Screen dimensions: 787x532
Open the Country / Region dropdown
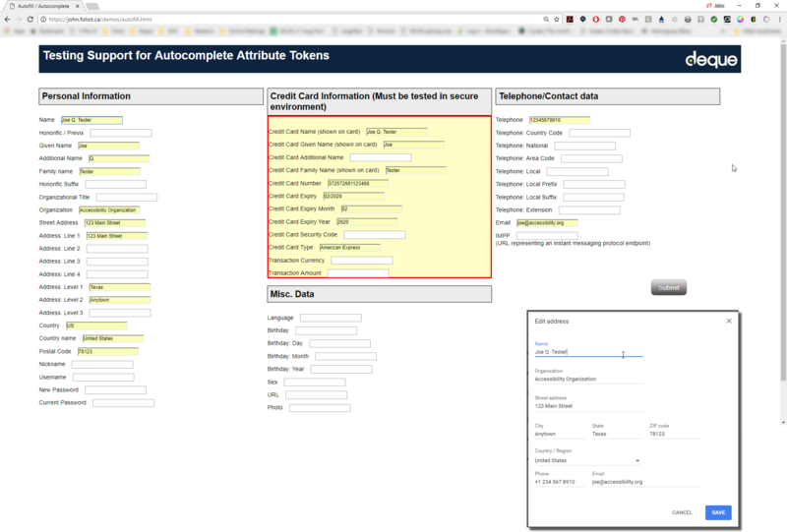pyautogui.click(x=588, y=460)
